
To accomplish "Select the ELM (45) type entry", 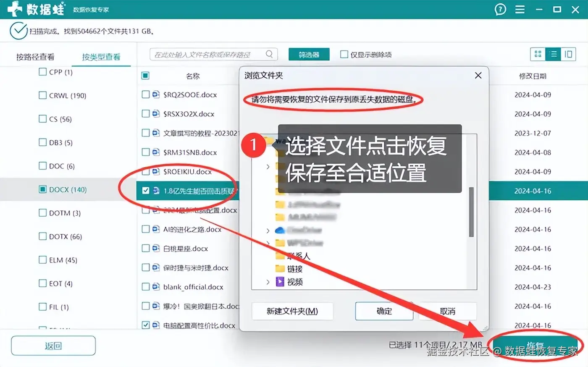I will (63, 260).
